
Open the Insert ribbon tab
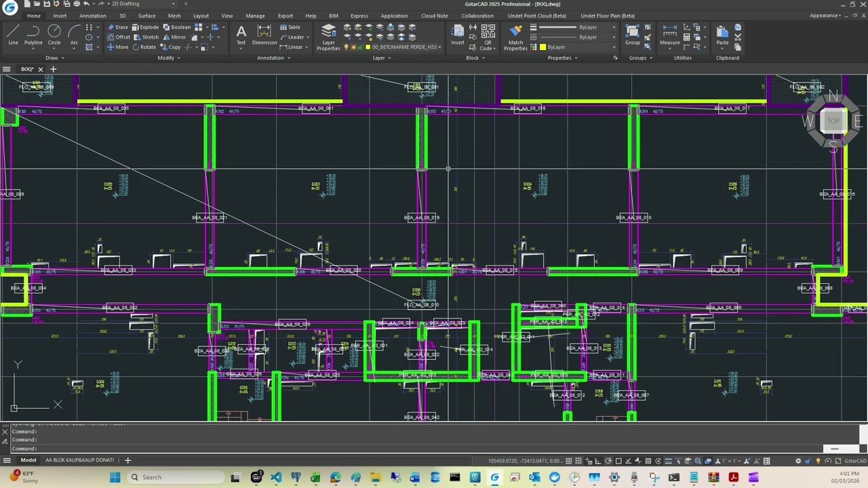pos(60,16)
